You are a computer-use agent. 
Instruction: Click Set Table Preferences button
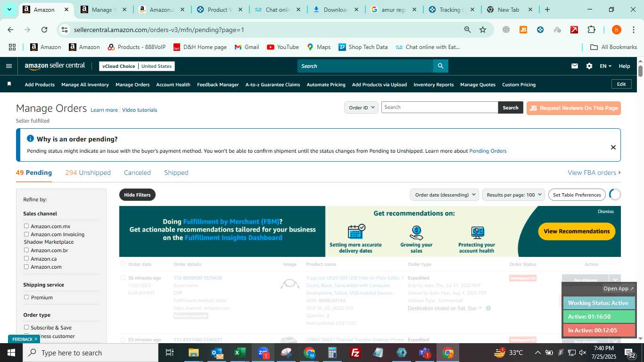[577, 195]
